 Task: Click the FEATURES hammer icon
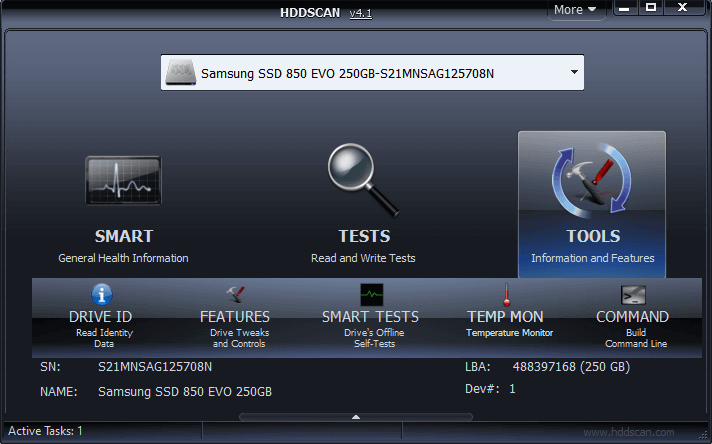235,294
